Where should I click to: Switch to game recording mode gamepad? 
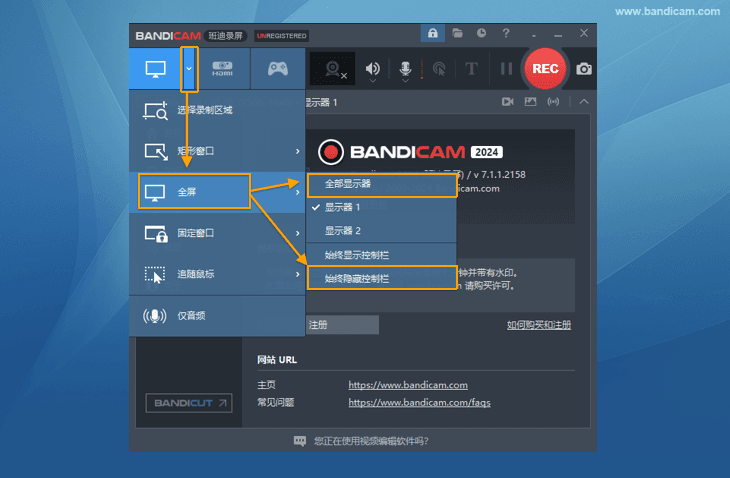point(277,69)
